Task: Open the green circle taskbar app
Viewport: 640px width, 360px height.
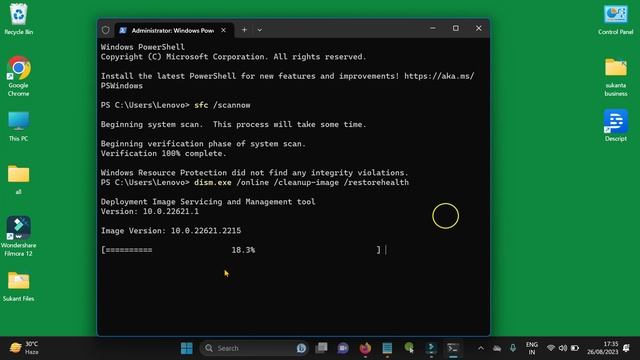Action: click(409, 348)
